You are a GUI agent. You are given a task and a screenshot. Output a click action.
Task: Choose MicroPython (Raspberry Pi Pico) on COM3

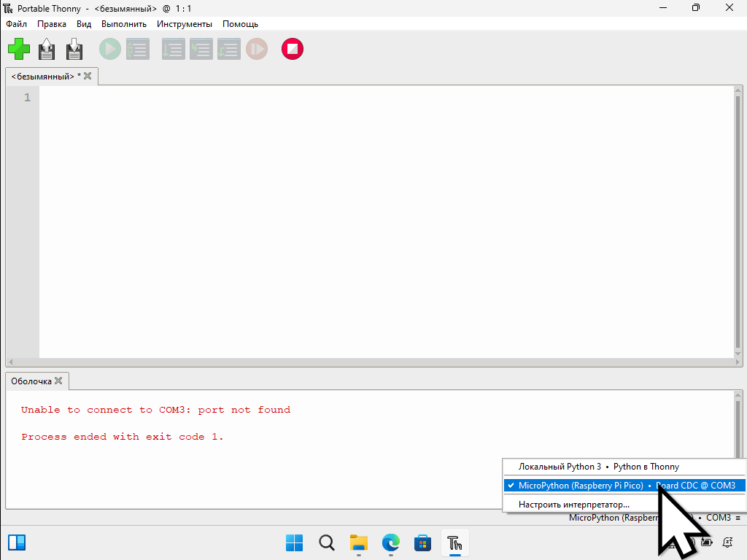[624, 485]
